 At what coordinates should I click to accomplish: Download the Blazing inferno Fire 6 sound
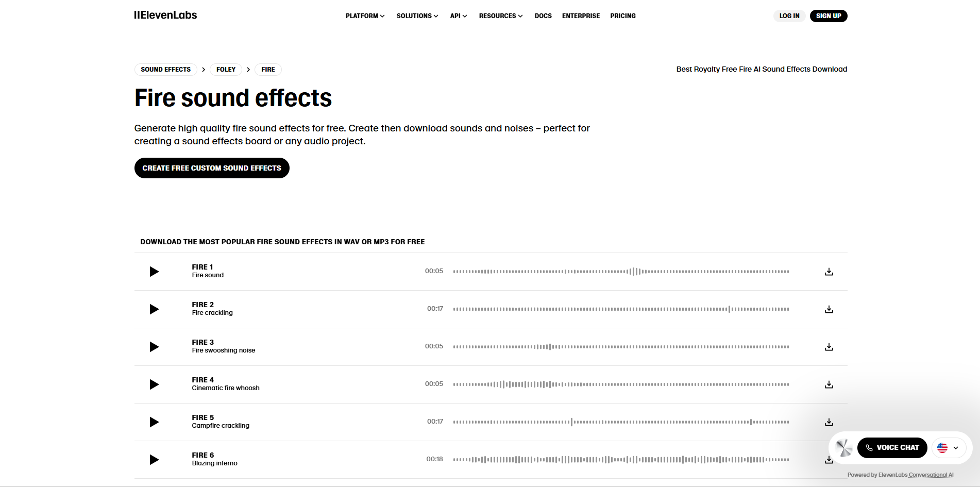pos(829,459)
